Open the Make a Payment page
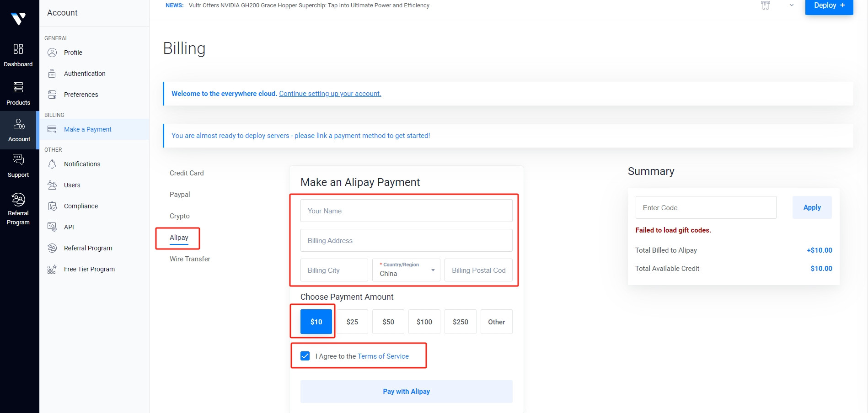 coord(88,129)
